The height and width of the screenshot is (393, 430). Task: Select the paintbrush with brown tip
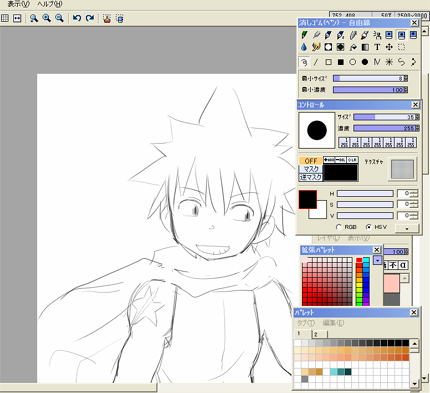(x=365, y=35)
